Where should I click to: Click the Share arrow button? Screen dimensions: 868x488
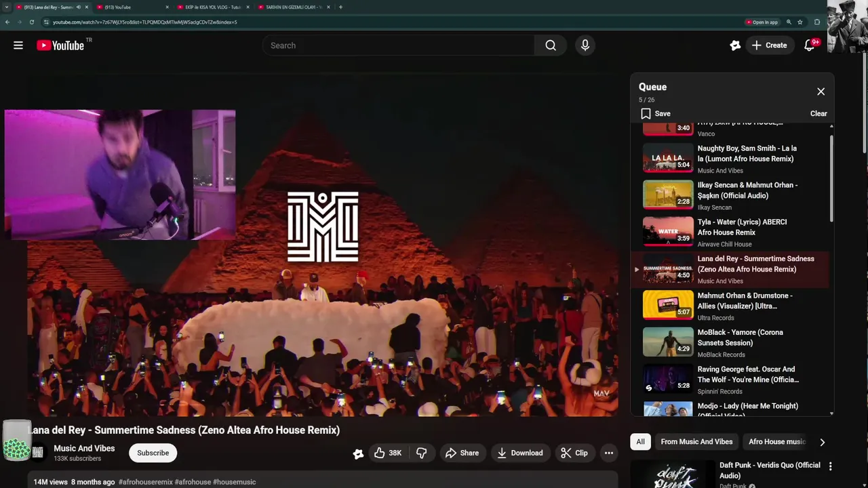tap(462, 453)
